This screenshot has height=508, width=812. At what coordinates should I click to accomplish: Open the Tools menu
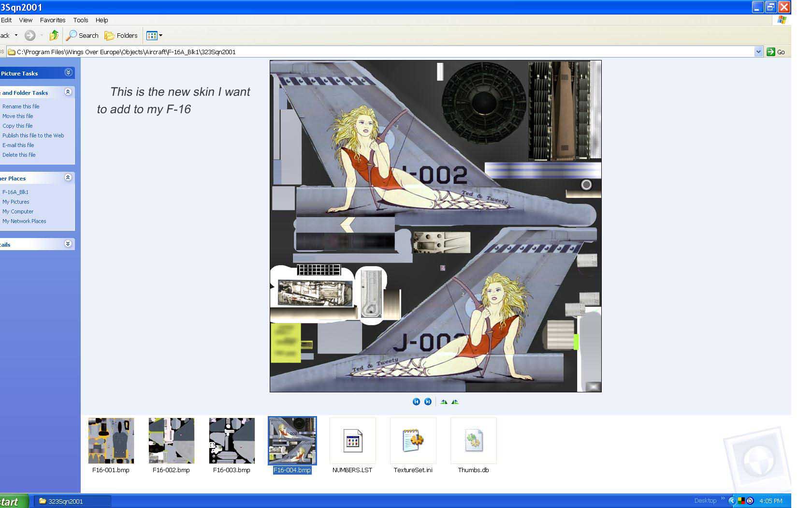(81, 20)
